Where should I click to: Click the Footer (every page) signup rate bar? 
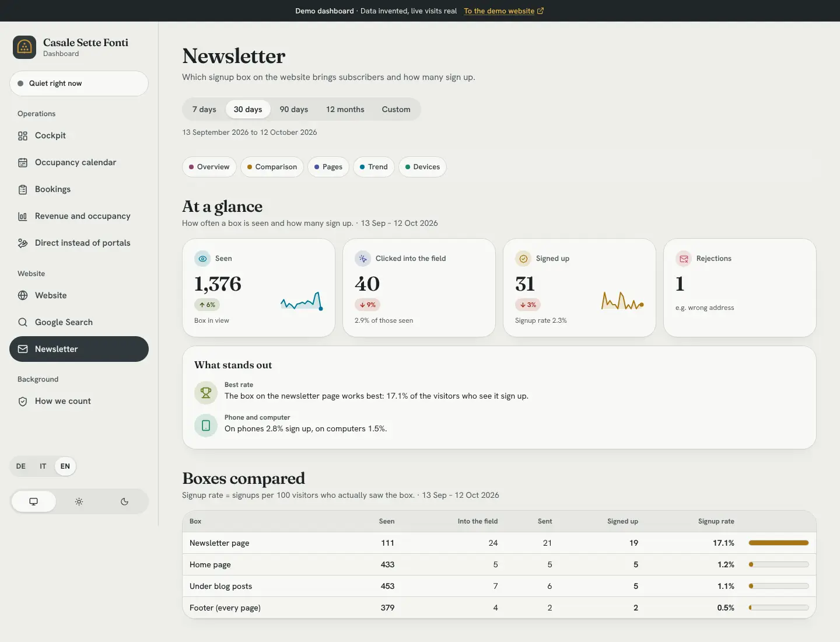[779, 608]
